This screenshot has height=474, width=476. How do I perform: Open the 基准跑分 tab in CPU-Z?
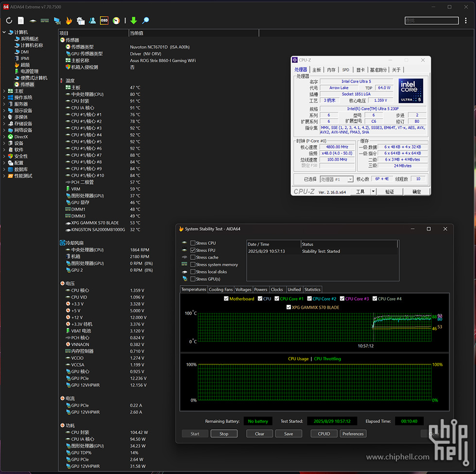point(378,70)
